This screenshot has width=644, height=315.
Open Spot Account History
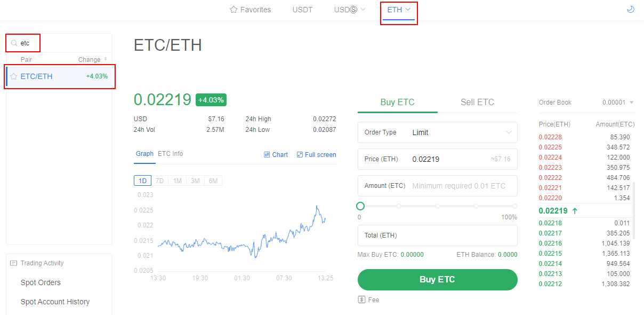[54, 302]
